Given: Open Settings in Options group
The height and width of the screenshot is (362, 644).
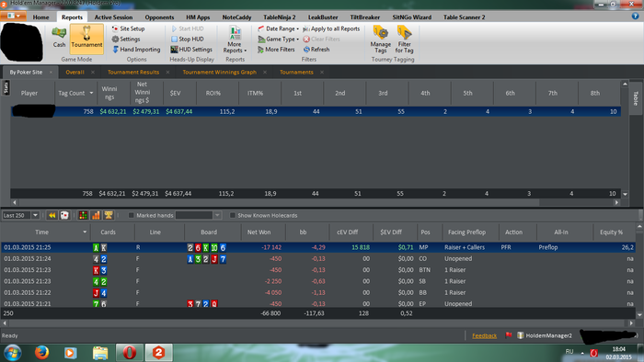Looking at the screenshot, I should click(x=126, y=39).
